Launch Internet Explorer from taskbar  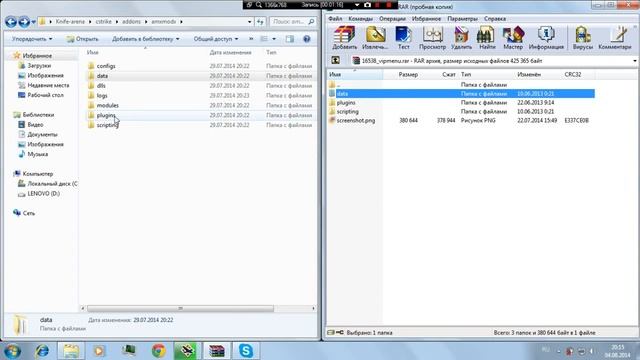point(42,351)
